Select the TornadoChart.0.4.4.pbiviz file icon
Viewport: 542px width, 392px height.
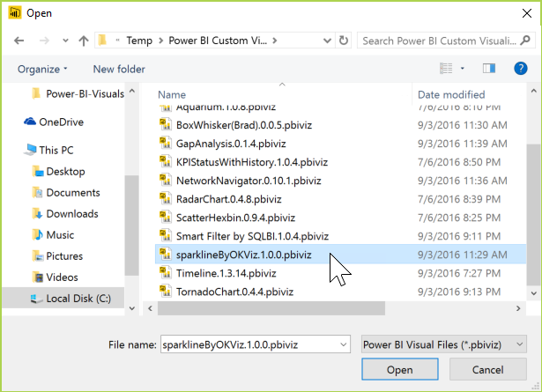[165, 292]
